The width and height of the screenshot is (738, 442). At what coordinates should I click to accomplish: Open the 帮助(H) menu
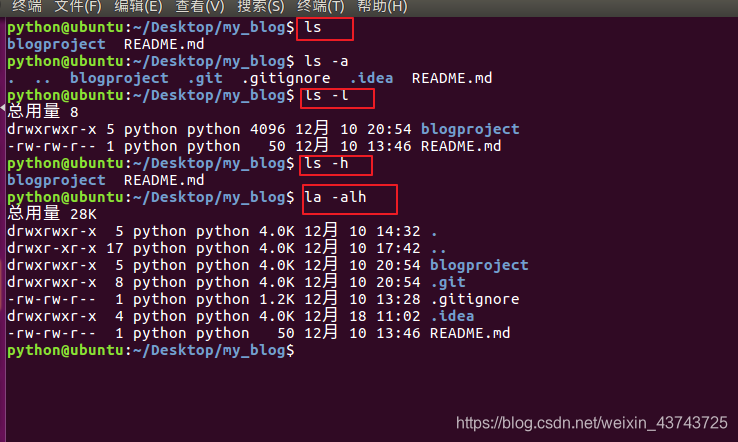point(382,6)
